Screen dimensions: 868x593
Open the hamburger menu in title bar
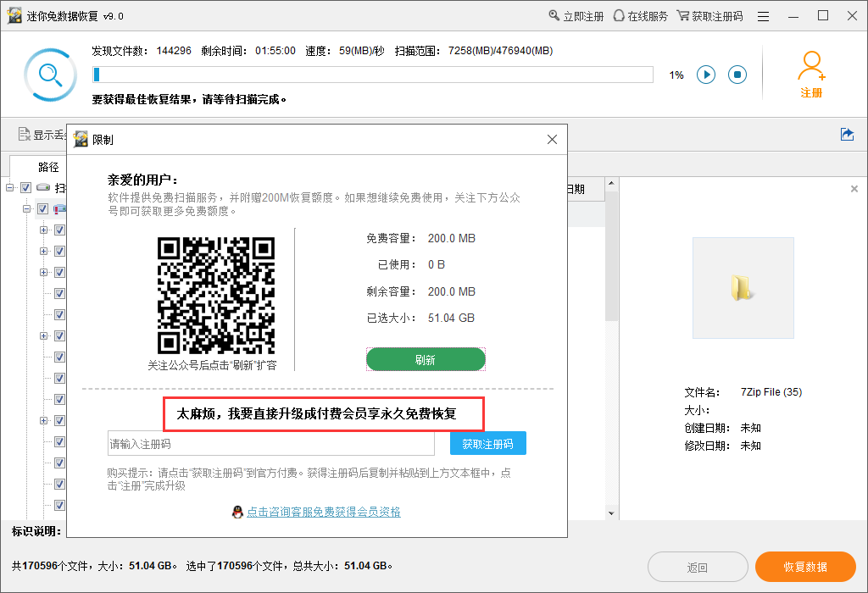pyautogui.click(x=764, y=17)
